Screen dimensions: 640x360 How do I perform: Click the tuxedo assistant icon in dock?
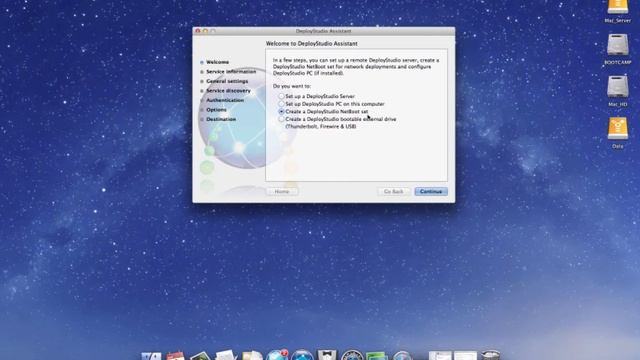tap(327, 355)
